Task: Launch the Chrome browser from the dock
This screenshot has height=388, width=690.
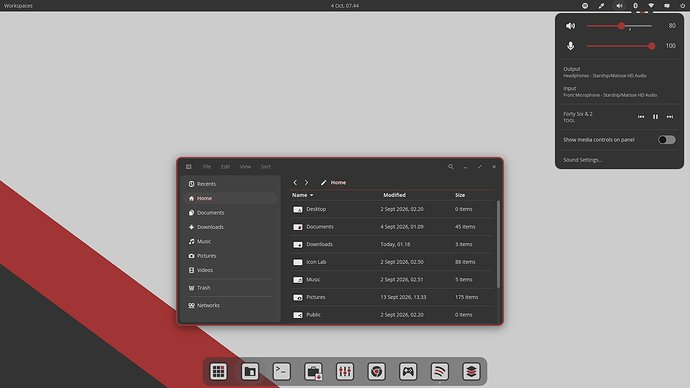Action: 377,371
